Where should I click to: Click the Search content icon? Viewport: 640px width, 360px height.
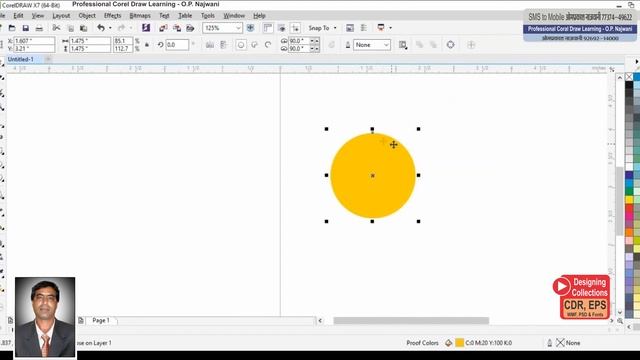(x=146, y=28)
